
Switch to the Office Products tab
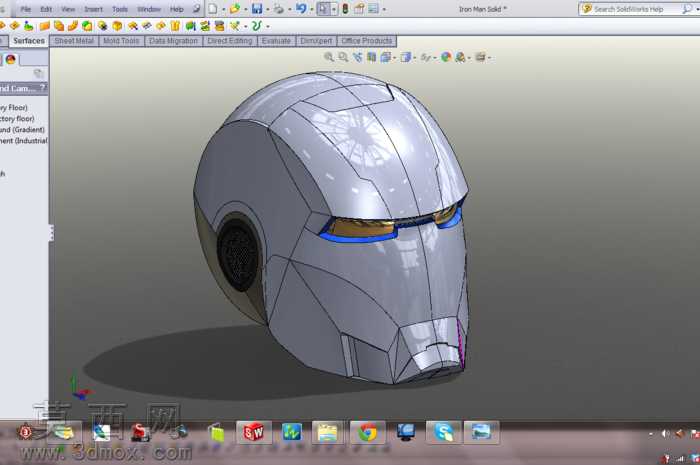click(367, 41)
